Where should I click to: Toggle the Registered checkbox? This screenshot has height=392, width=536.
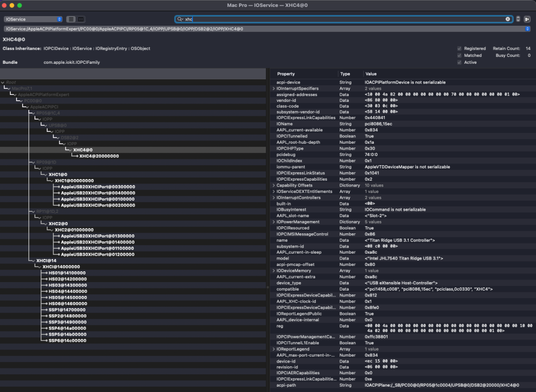point(459,49)
